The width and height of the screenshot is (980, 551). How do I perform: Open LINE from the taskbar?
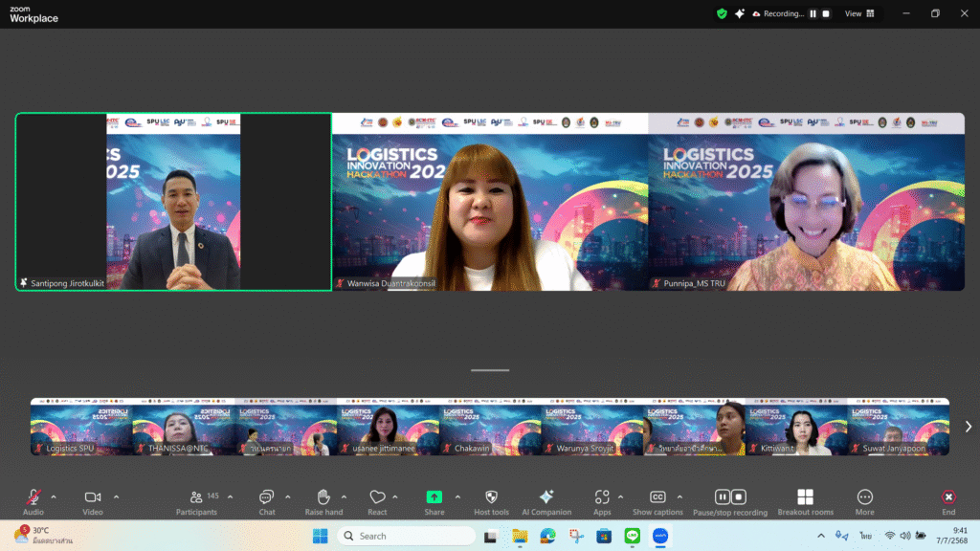pos(632,536)
